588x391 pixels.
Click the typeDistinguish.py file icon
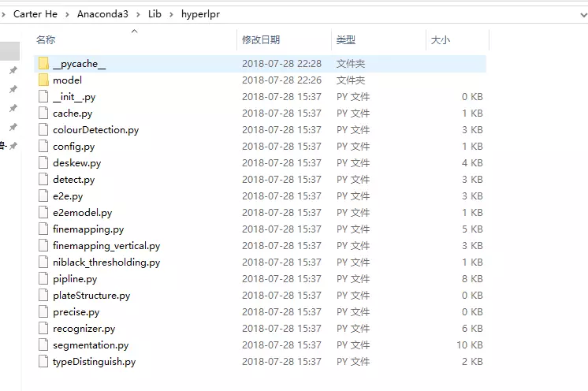coord(43,361)
